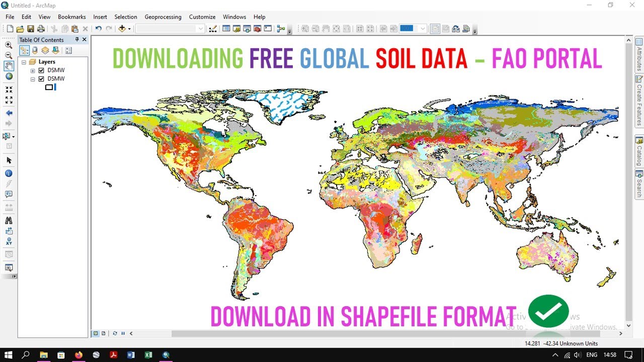The width and height of the screenshot is (644, 362).
Task: Expand the Tools toolbar overflow arrow
Action: (x=14, y=277)
